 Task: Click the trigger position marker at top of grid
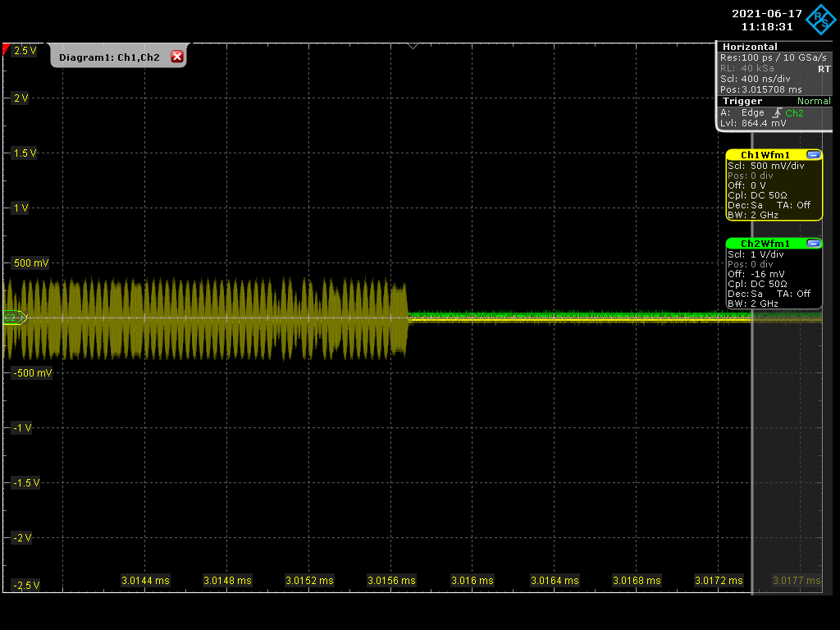click(413, 46)
